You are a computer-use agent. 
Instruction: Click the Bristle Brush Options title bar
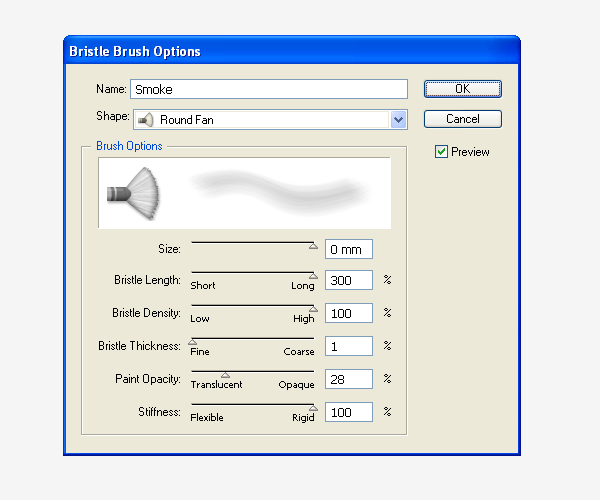[x=292, y=51]
